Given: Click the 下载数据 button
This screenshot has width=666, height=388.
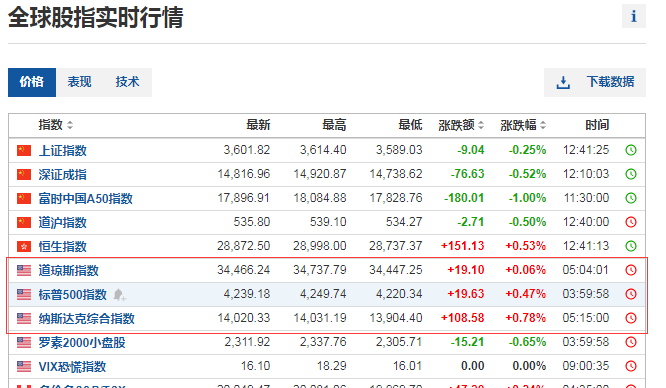Looking at the screenshot, I should coord(595,82).
